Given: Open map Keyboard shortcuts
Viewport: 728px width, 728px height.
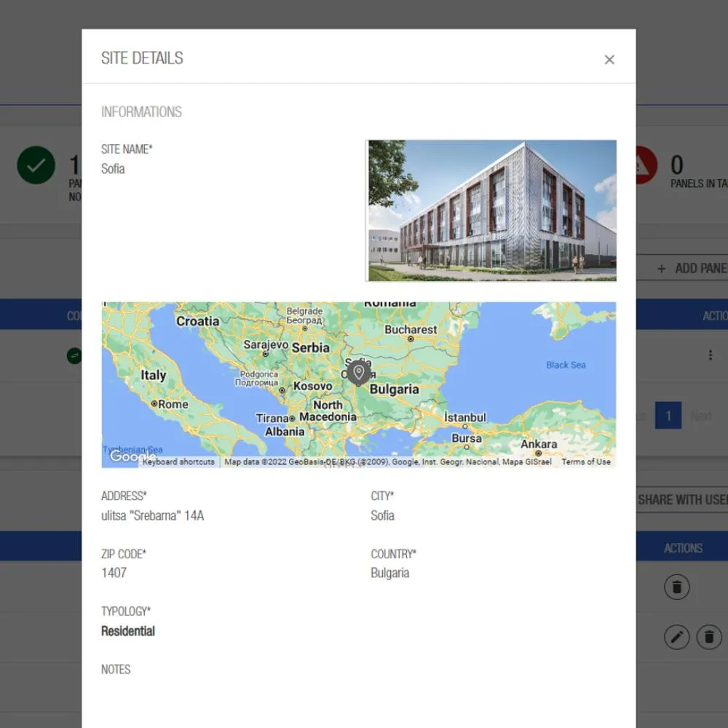Looking at the screenshot, I should (x=178, y=462).
